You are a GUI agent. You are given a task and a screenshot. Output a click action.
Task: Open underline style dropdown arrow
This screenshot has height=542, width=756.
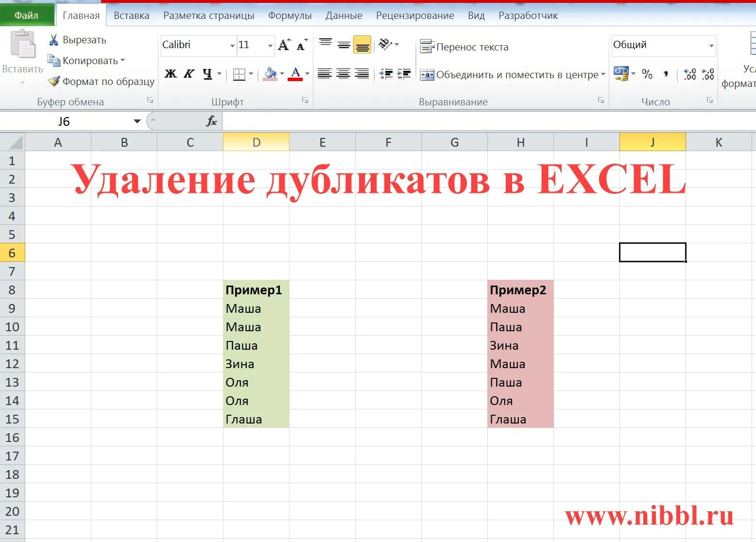(219, 74)
